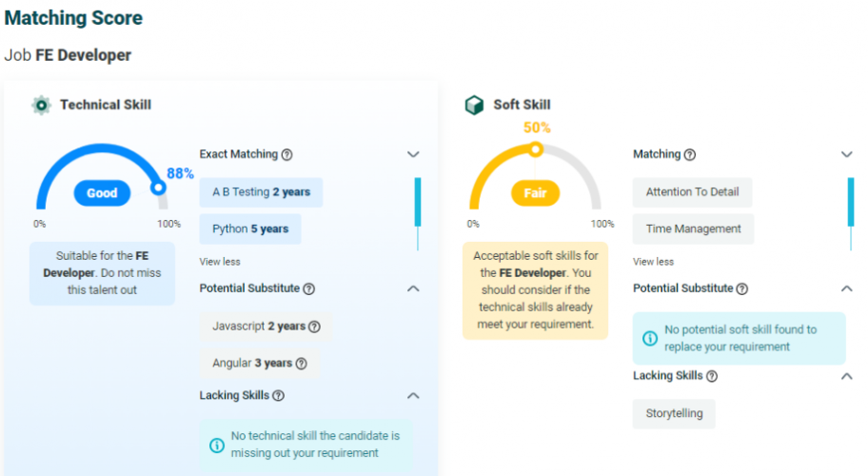Click the Javascript skill help icon
Image resolution: width=868 pixels, height=476 pixels.
pos(315,327)
